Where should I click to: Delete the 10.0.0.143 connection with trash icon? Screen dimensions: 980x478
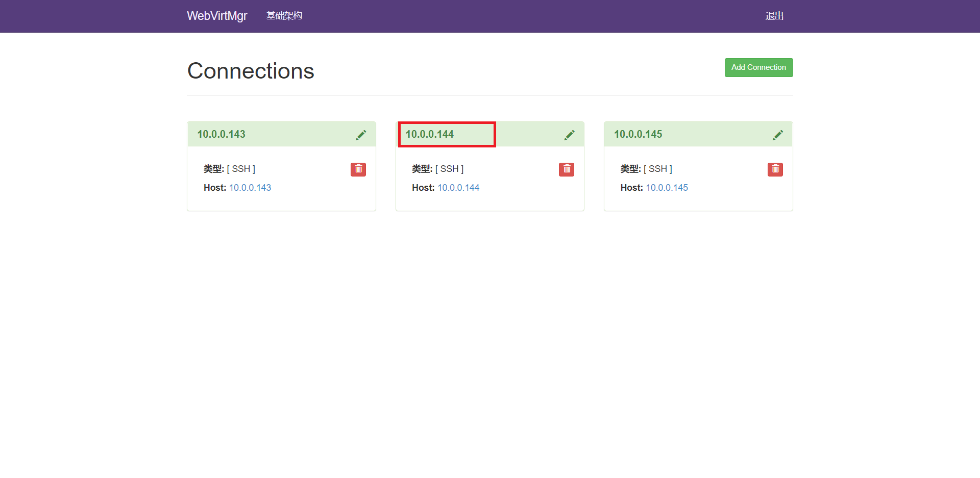[358, 169]
